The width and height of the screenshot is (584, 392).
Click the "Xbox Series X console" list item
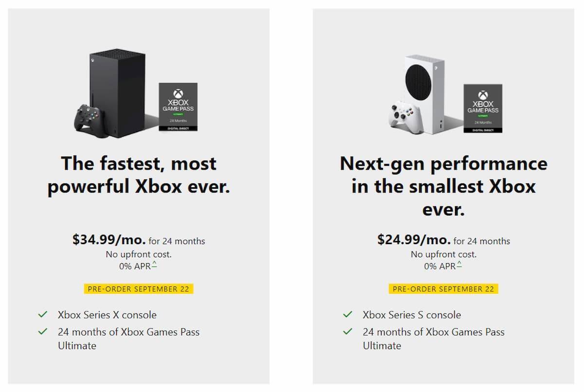tap(107, 315)
